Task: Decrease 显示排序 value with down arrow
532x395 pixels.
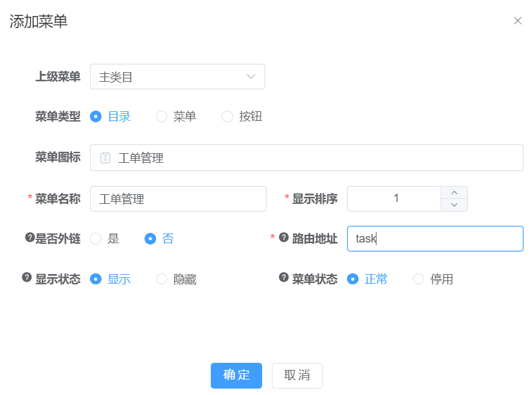Action: (454, 205)
